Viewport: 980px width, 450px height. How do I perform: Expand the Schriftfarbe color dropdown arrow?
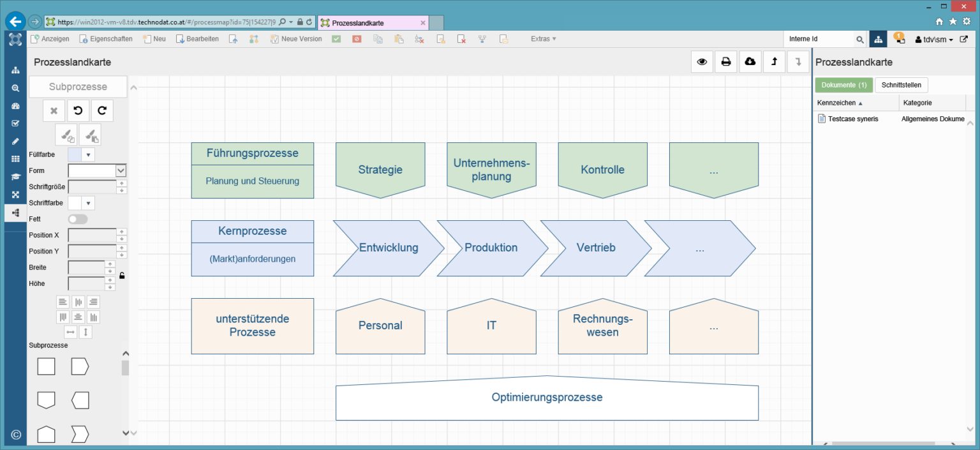tap(88, 203)
